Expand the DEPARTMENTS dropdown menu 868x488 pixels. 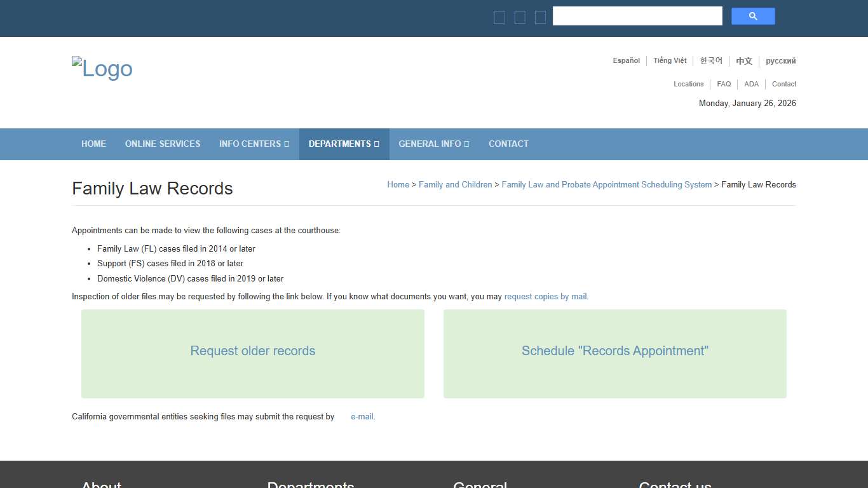point(344,144)
